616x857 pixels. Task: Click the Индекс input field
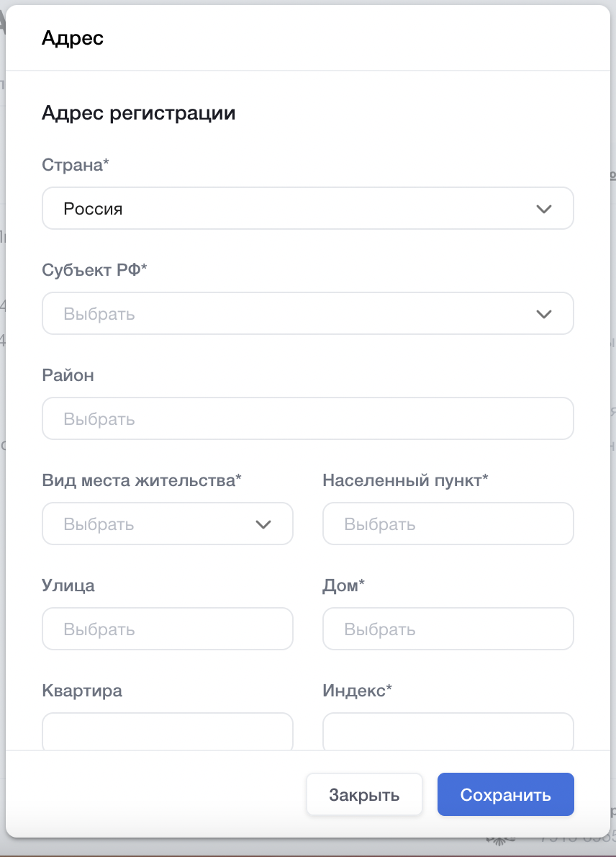point(448,731)
